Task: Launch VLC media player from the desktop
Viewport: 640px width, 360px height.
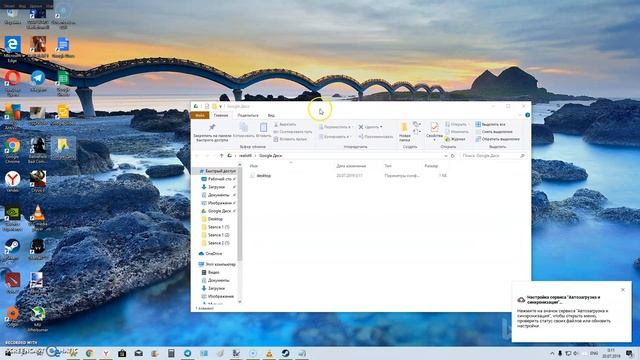Action: [x=38, y=217]
